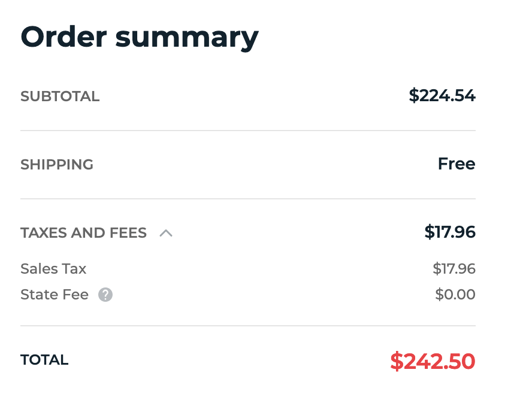
Task: Click the State Fee help question mark icon
Action: (x=105, y=295)
